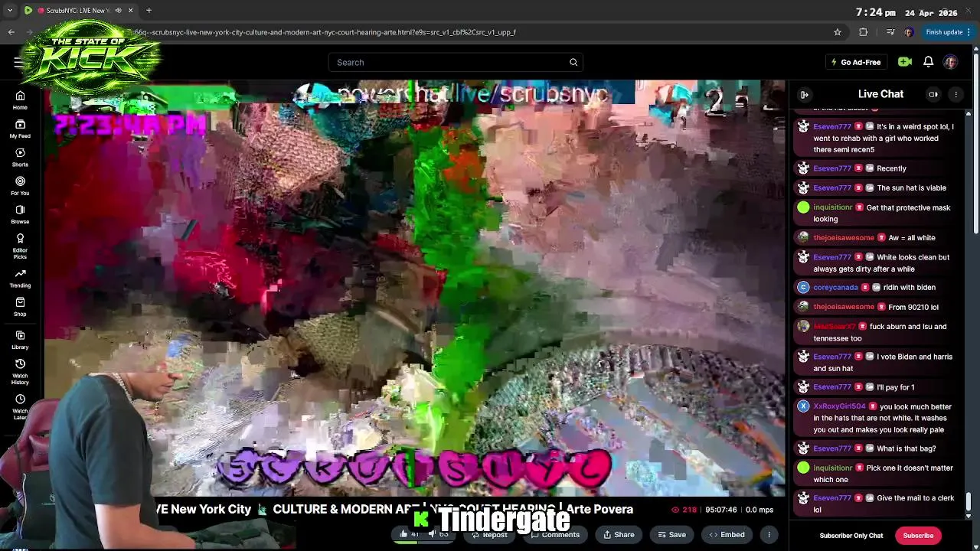Screen dimensions: 980x551
Task: Click inquisitionr on 'Pick one' message
Action: click(832, 468)
